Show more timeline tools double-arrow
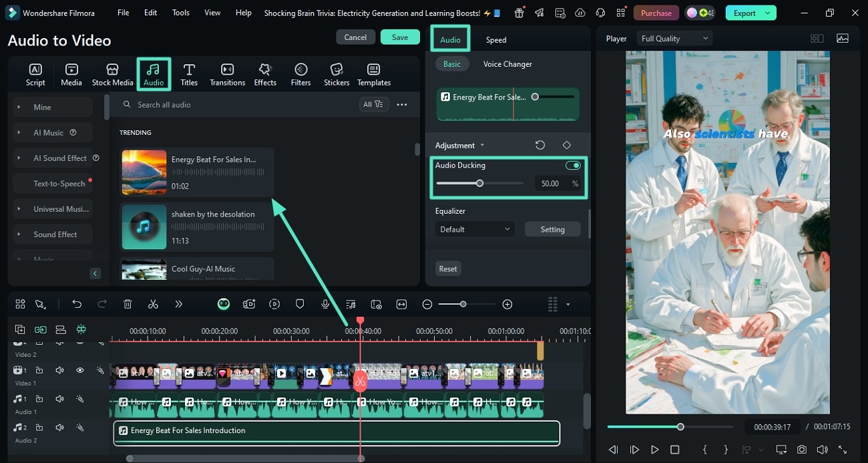The width and height of the screenshot is (868, 463). (x=178, y=304)
